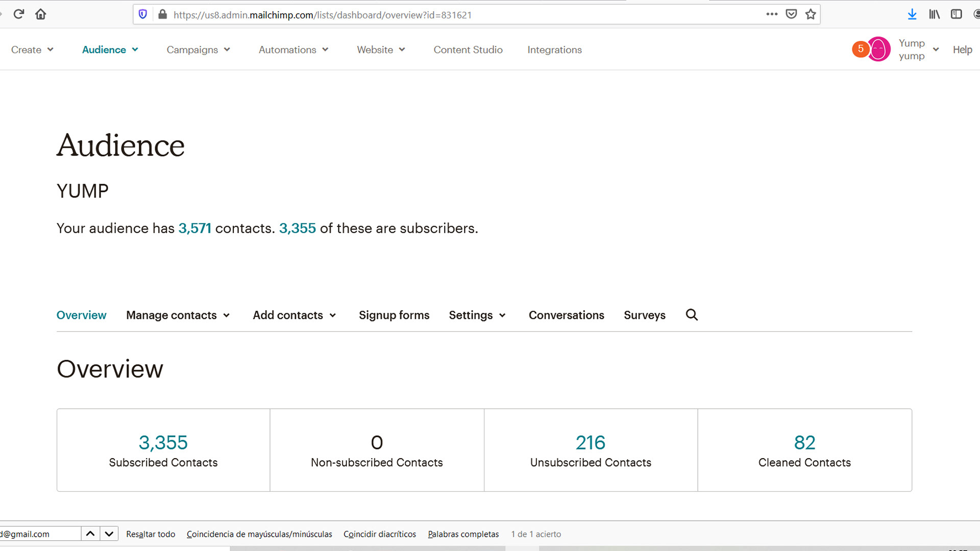The width and height of the screenshot is (980, 551).
Task: Click the Audience page heading
Action: tap(120, 145)
